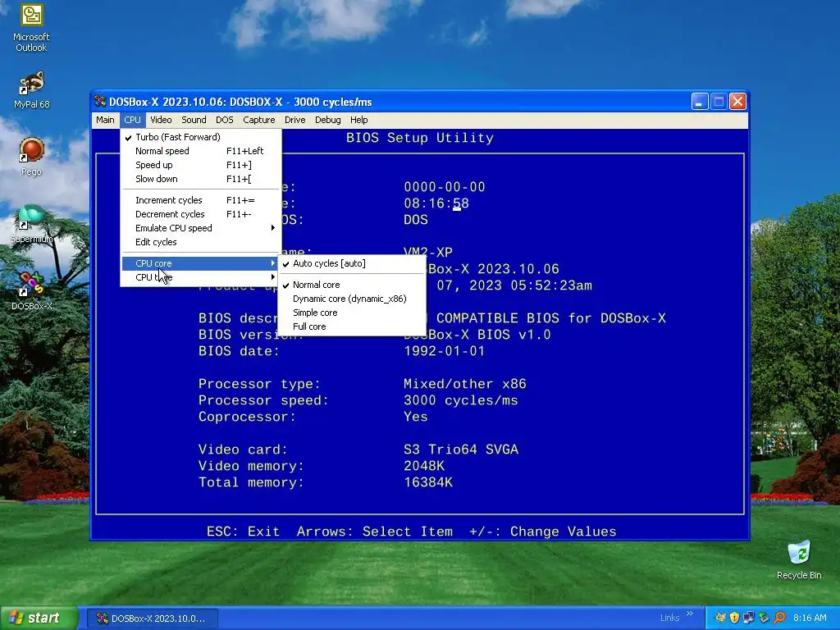This screenshot has height=630, width=840.
Task: Minimize the DOSBox-X window
Action: click(x=700, y=101)
